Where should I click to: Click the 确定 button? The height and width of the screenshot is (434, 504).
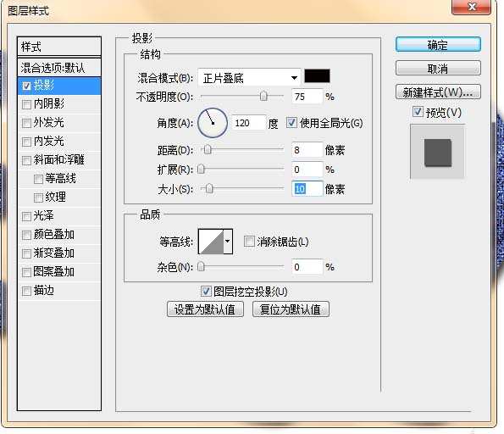pyautogui.click(x=438, y=44)
